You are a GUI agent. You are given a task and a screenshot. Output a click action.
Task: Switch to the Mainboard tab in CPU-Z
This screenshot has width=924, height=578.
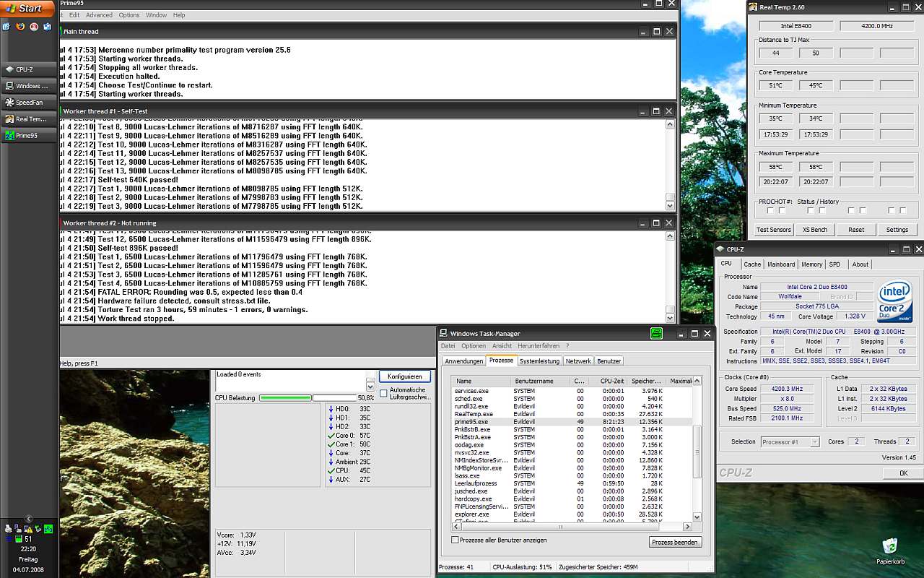tap(781, 264)
